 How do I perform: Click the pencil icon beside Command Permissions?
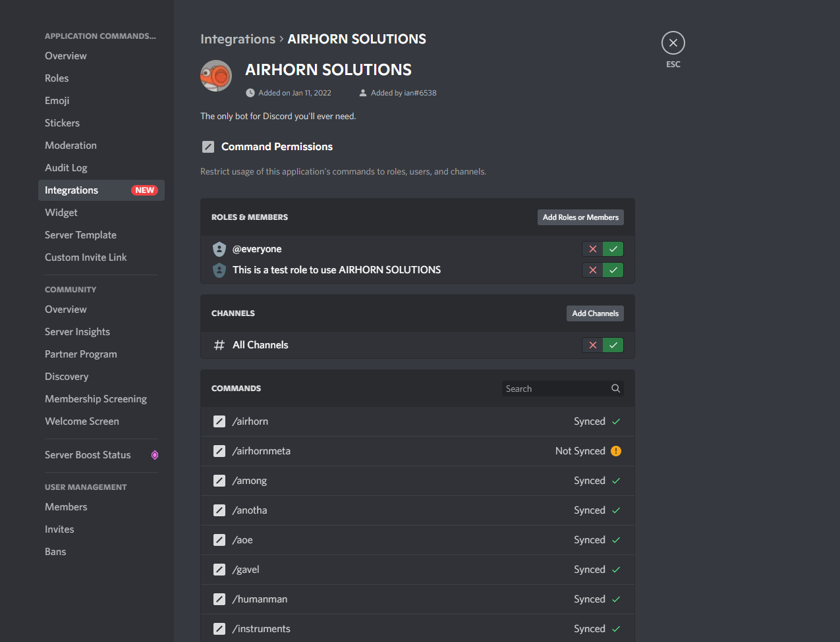point(208,147)
